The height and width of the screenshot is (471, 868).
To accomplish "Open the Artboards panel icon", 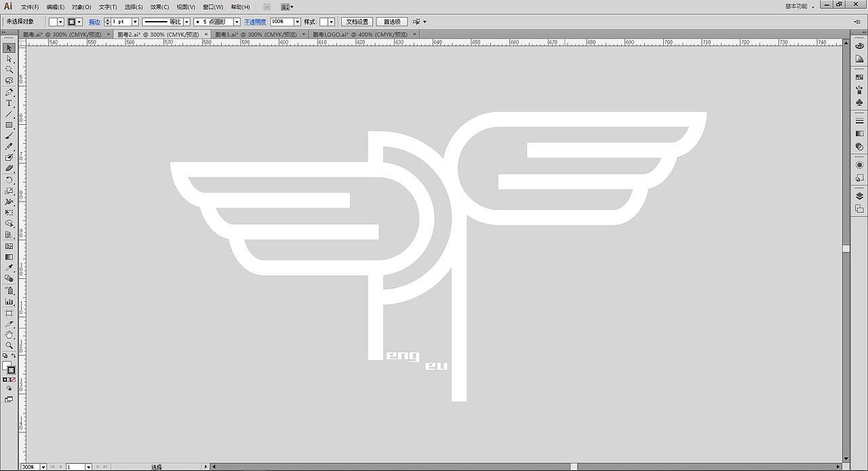I will point(859,209).
